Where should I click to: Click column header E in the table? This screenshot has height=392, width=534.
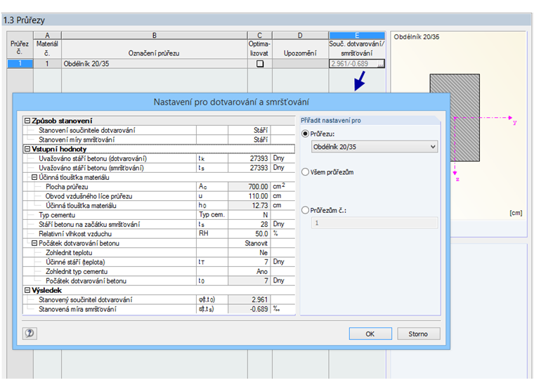[357, 35]
